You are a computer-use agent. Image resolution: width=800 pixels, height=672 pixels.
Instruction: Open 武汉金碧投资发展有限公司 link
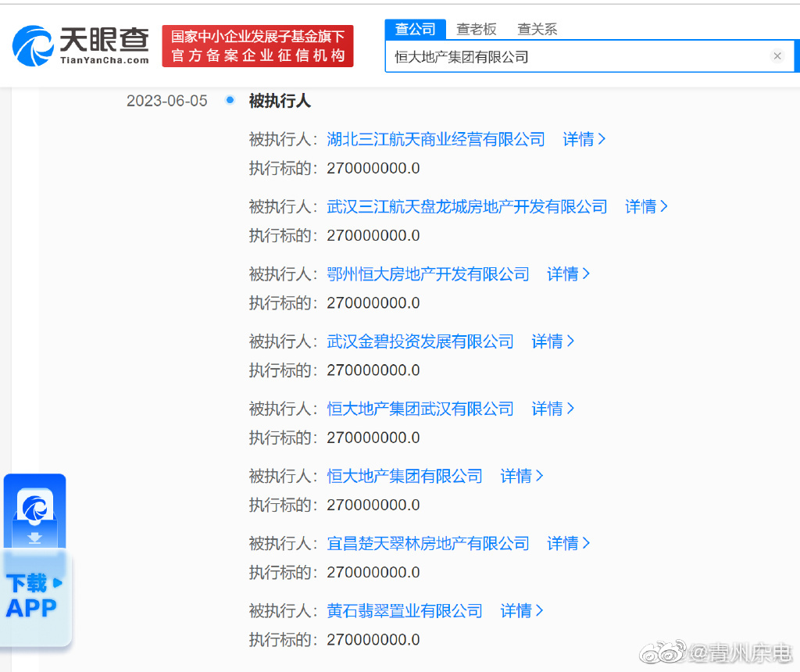[420, 341]
